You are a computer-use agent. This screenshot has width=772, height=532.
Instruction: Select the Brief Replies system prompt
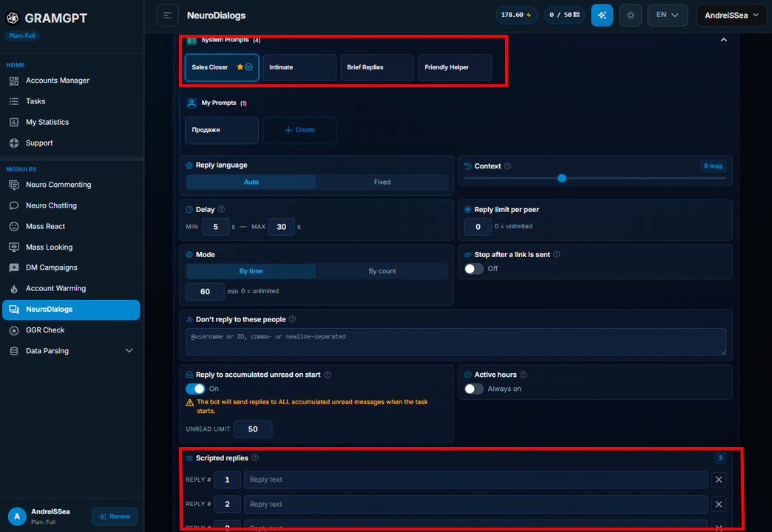[x=376, y=67]
